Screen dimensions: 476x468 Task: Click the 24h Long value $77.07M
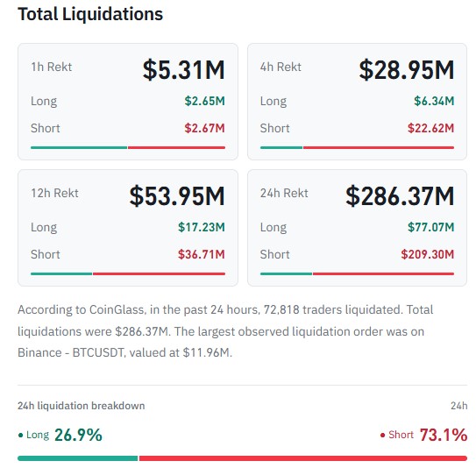(430, 227)
